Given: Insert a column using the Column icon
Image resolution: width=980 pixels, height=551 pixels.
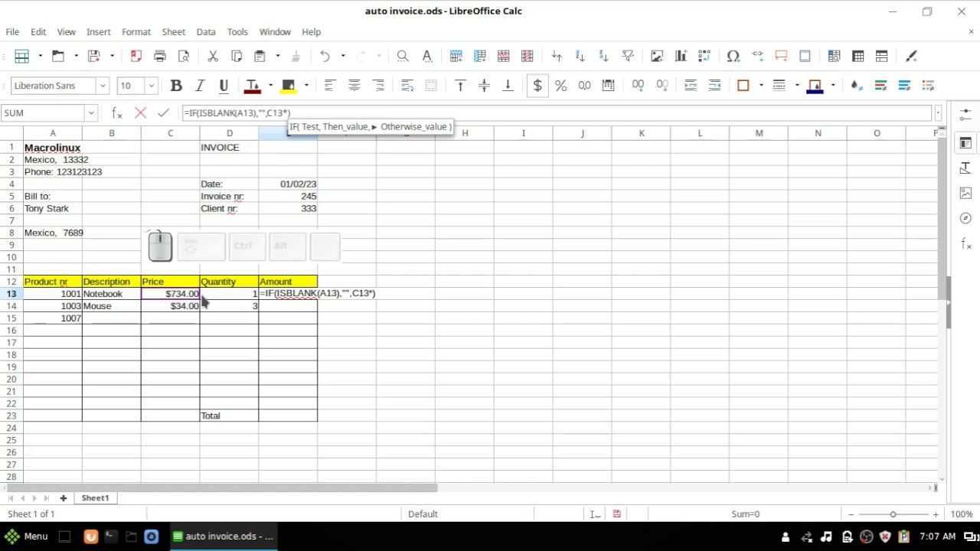Looking at the screenshot, I should pos(479,56).
